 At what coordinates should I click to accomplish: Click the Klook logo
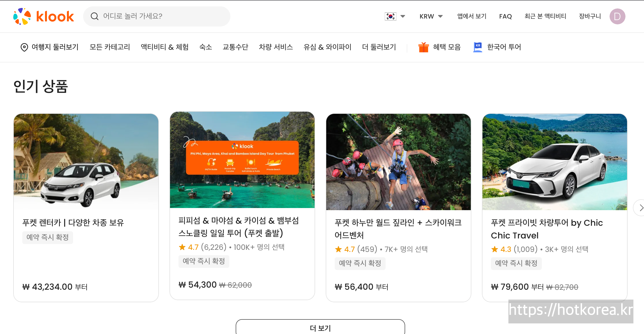[43, 16]
